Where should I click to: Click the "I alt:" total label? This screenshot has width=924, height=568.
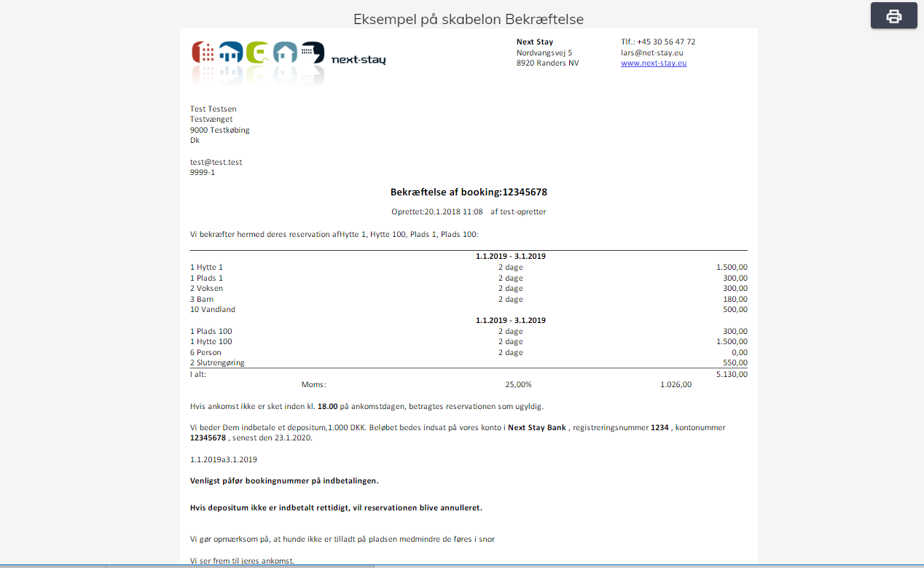pyautogui.click(x=198, y=374)
